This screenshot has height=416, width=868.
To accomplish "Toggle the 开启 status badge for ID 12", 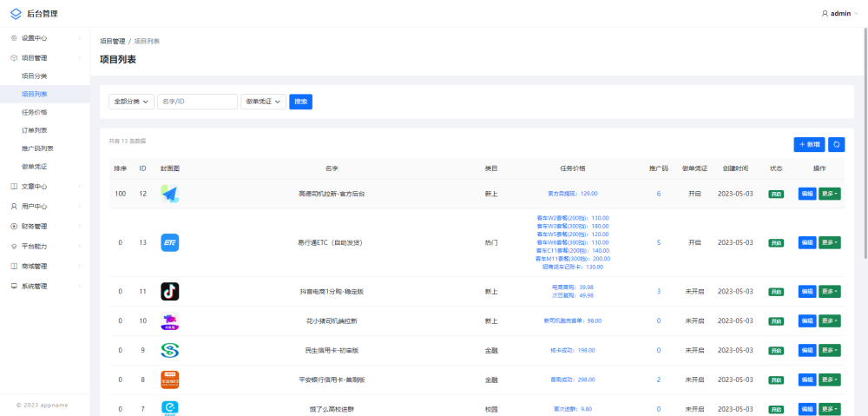I will coord(776,194).
